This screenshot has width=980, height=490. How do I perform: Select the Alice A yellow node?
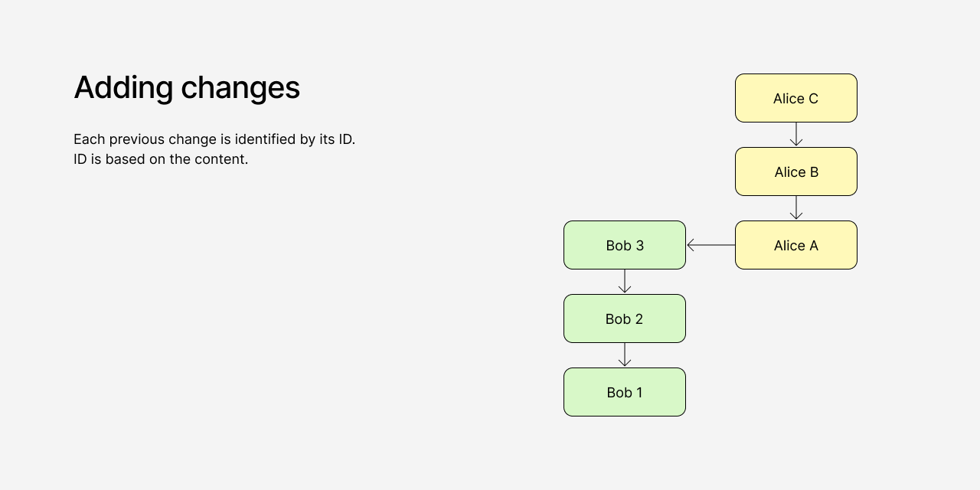coord(796,245)
